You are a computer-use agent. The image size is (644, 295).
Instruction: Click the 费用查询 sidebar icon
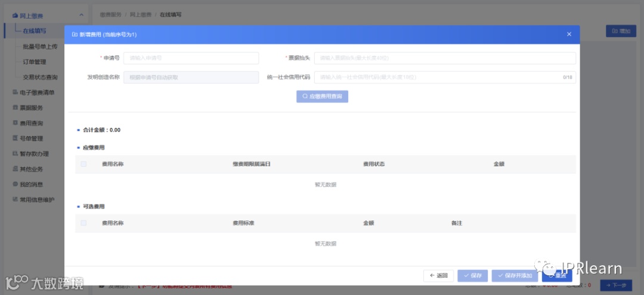point(15,123)
